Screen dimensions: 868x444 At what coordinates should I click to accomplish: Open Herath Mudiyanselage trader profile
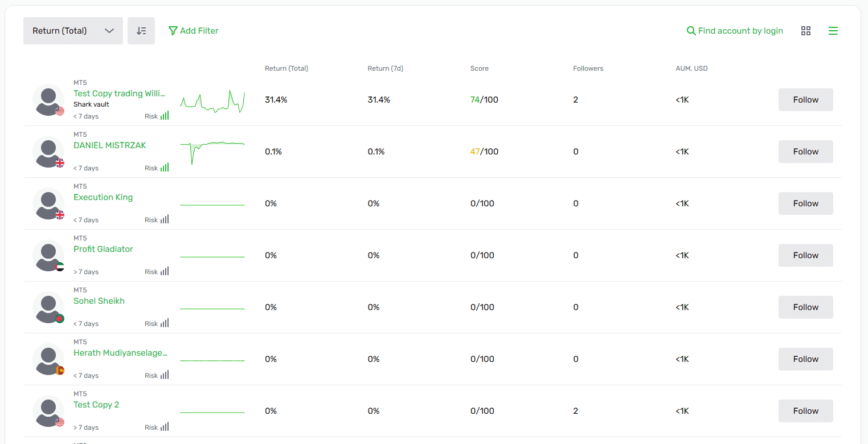pyautogui.click(x=120, y=353)
